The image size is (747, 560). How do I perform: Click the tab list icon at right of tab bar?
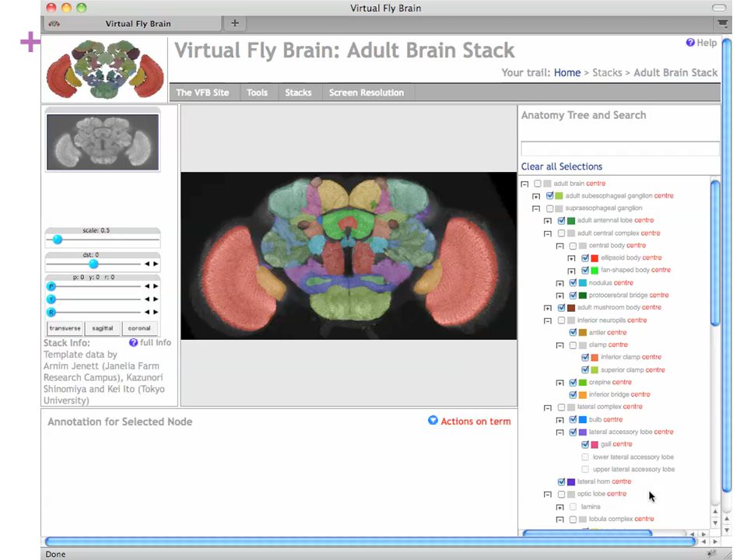point(722,23)
